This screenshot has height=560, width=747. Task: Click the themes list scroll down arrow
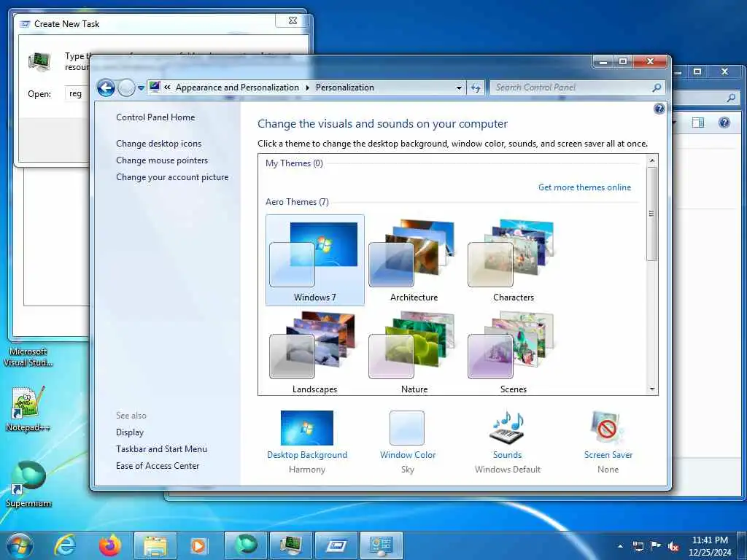[652, 389]
